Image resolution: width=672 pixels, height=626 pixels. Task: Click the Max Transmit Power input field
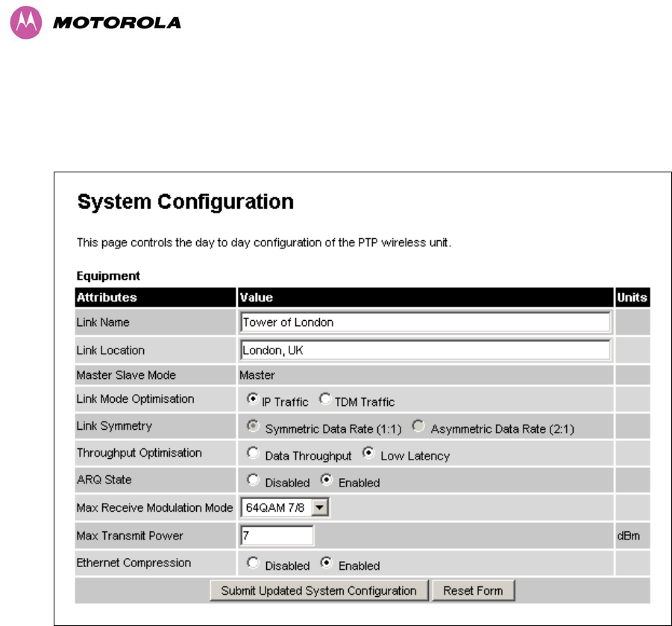[x=277, y=536]
